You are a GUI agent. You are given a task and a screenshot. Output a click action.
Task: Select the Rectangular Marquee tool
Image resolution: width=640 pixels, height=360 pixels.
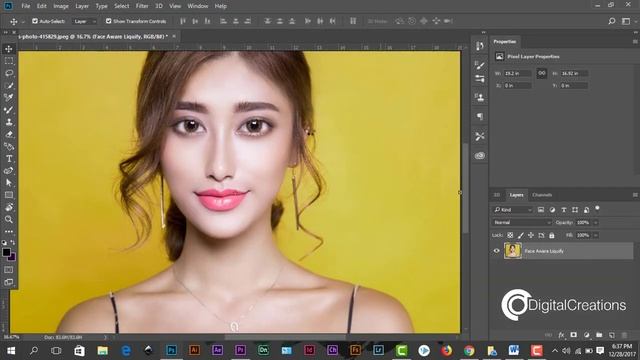tap(9, 61)
